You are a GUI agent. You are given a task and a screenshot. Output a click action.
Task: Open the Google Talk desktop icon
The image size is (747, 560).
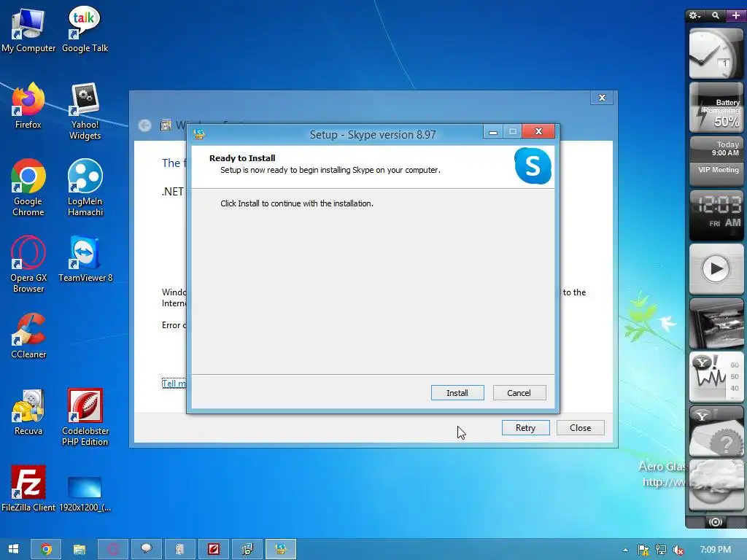pyautogui.click(x=85, y=29)
